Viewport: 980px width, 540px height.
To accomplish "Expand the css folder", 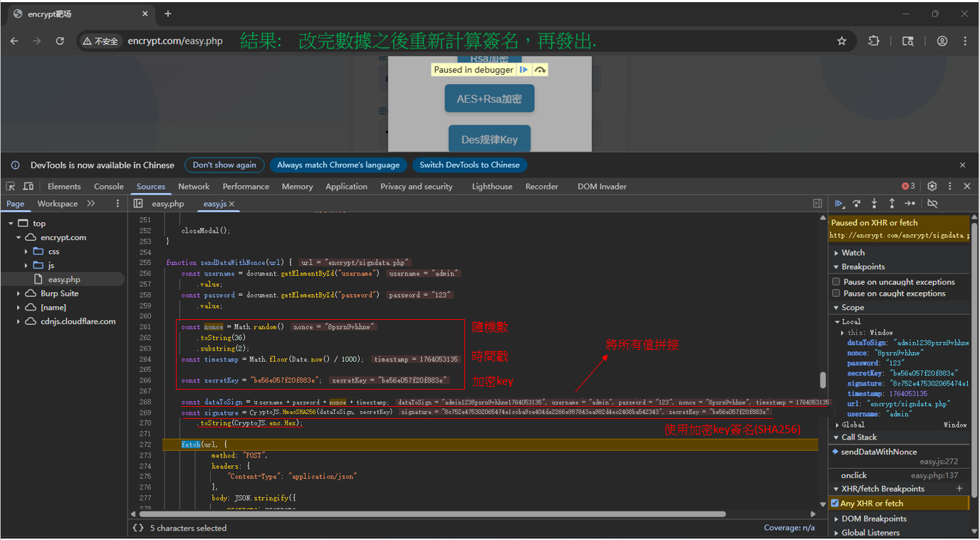I will (x=26, y=251).
